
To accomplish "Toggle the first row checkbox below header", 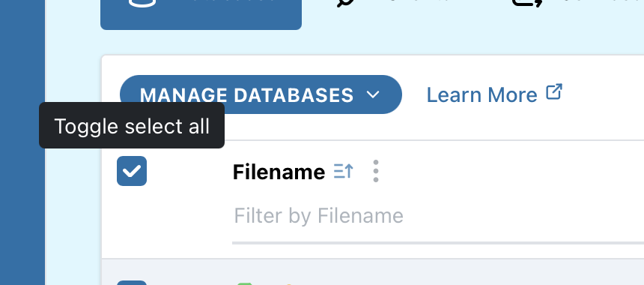I will coord(132,283).
